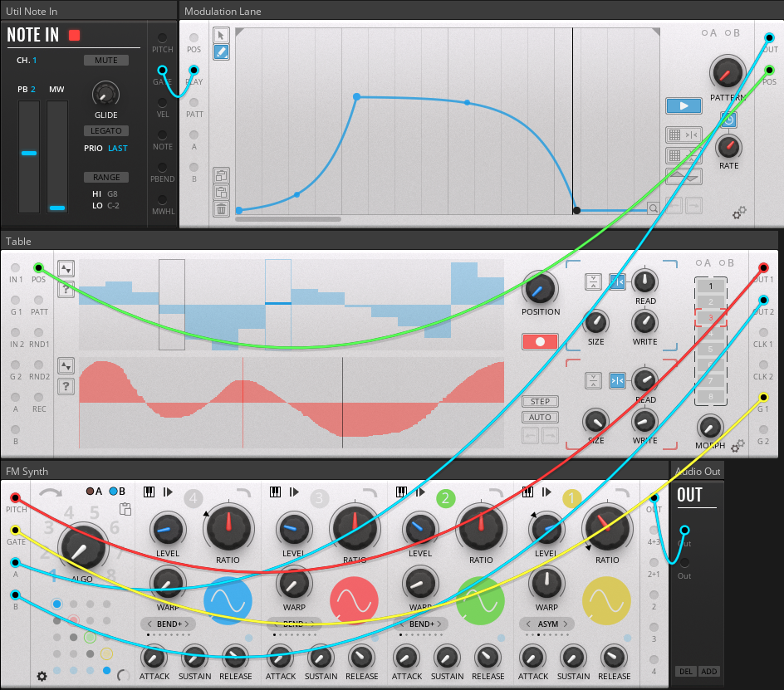The height and width of the screenshot is (690, 784).
Task: Open the upper table's sort menu icon
Action: [x=66, y=268]
